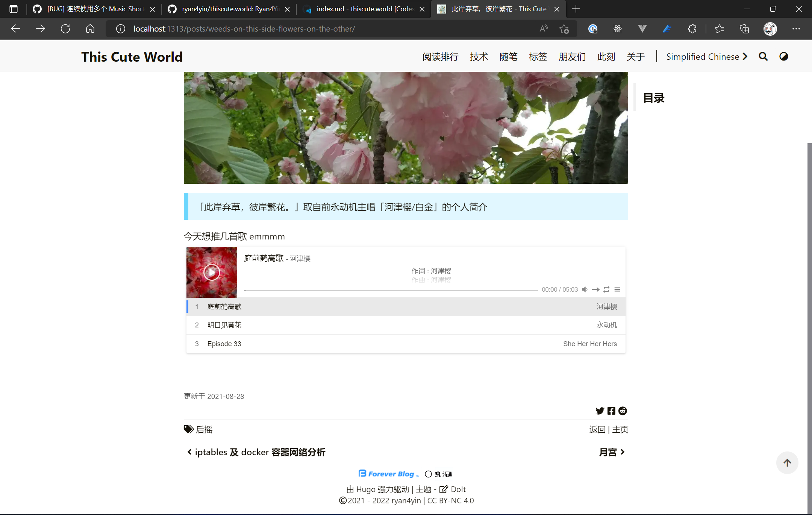Mute the music player volume

[585, 289]
